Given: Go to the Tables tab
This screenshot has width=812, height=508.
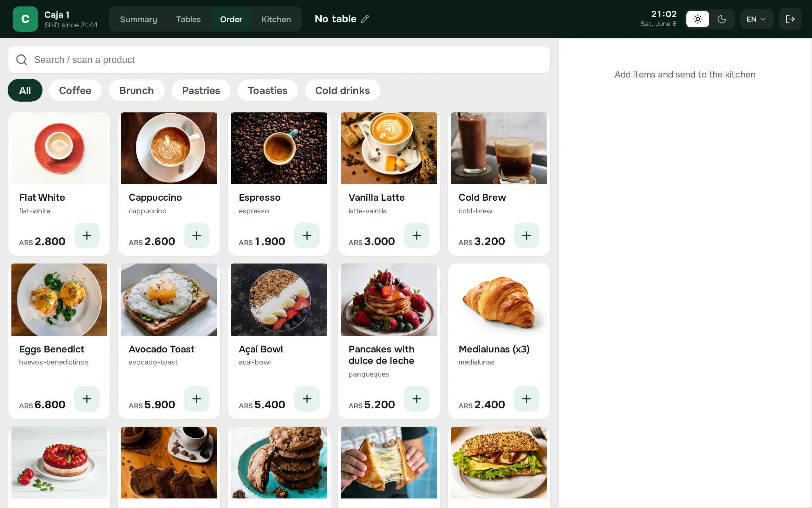Looking at the screenshot, I should pos(188,19).
